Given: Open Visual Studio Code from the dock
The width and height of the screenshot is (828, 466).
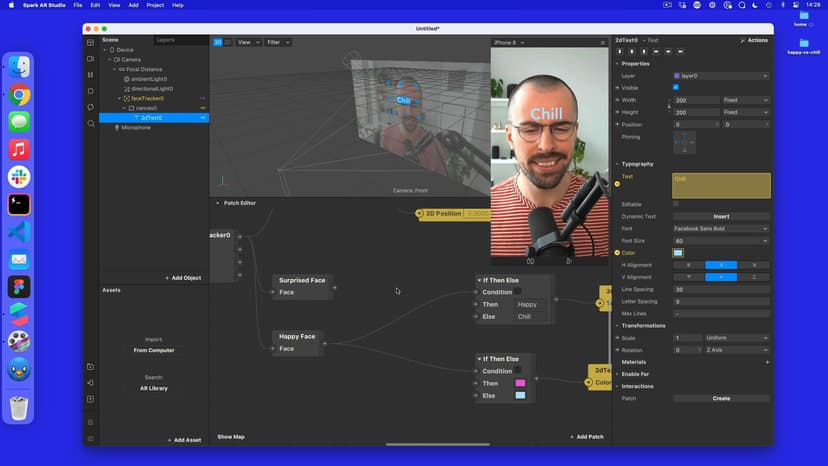Looking at the screenshot, I should tap(19, 231).
